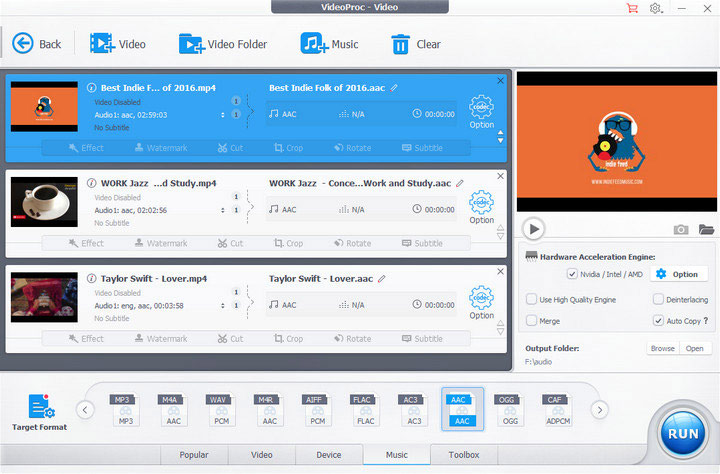Open Effect tool for WORK Jazz file

coord(86,243)
